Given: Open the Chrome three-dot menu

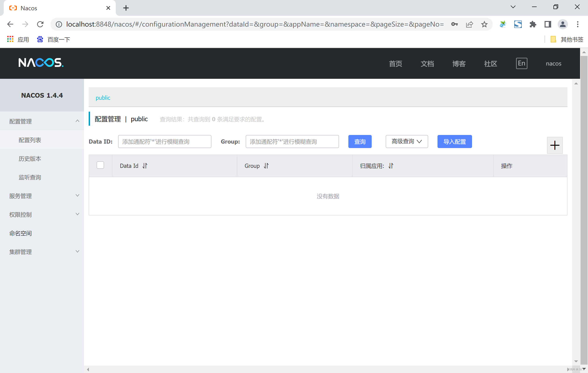Looking at the screenshot, I should [x=577, y=24].
